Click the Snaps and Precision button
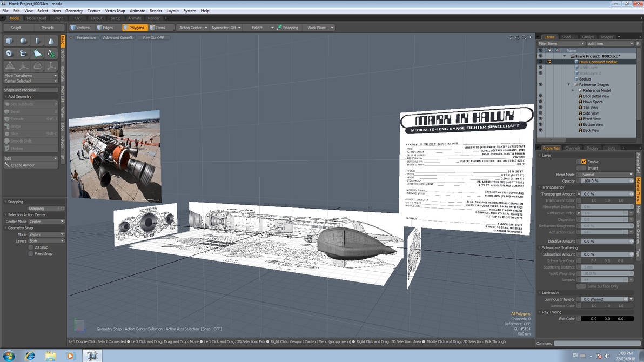 pos(30,90)
